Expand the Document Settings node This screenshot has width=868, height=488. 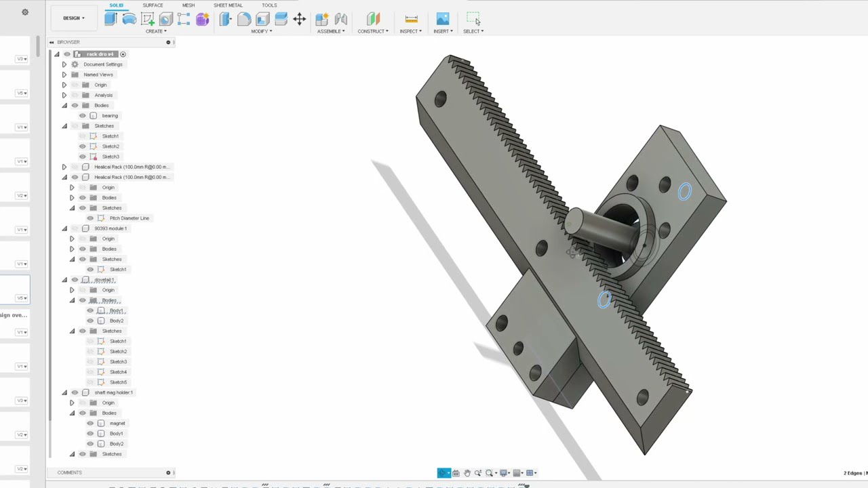pyautogui.click(x=64, y=64)
